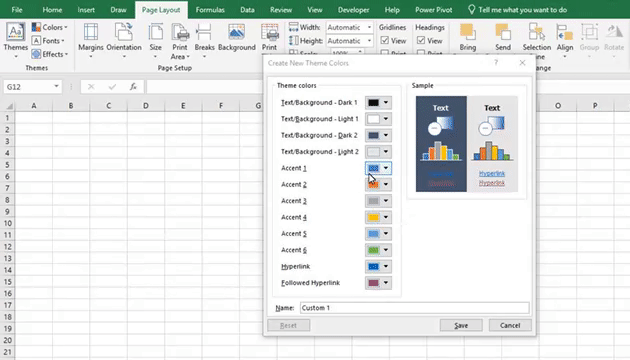
Task: Open the Breaks menu
Action: point(205,41)
